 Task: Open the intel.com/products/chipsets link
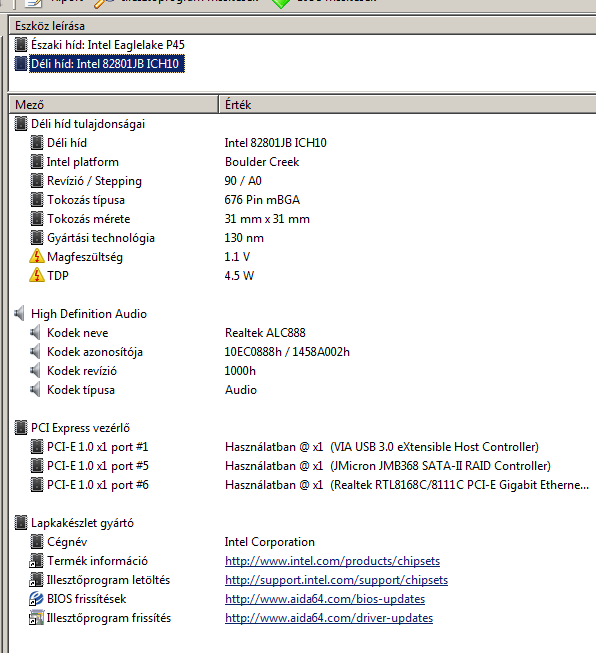click(332, 561)
